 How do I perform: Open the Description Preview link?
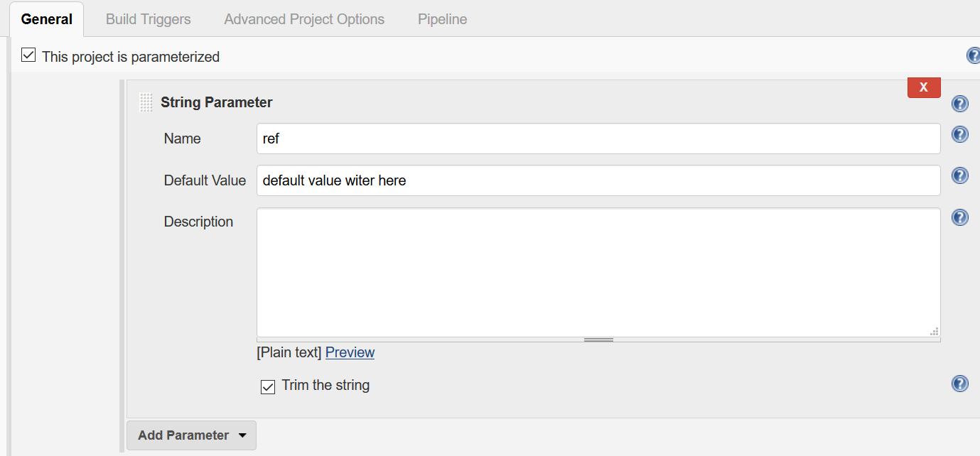tap(350, 352)
